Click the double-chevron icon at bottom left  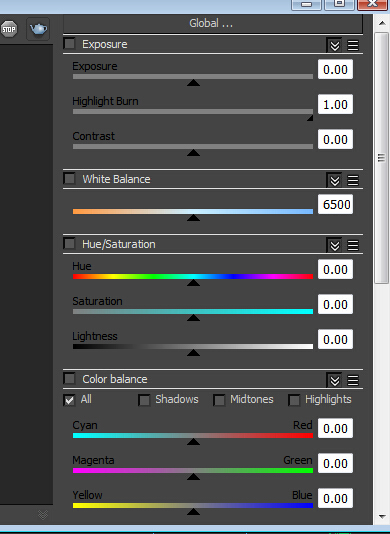pos(43,515)
